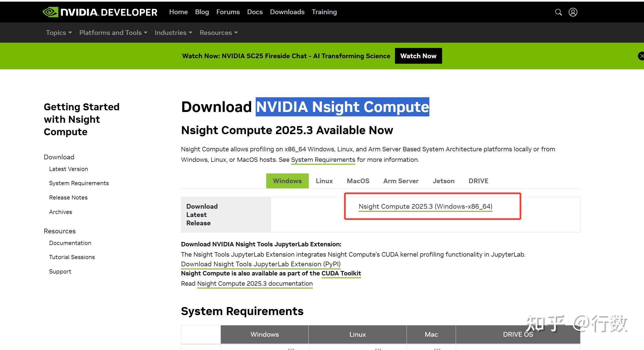Expand the Industries dropdown
The height and width of the screenshot is (350, 644).
tap(173, 32)
